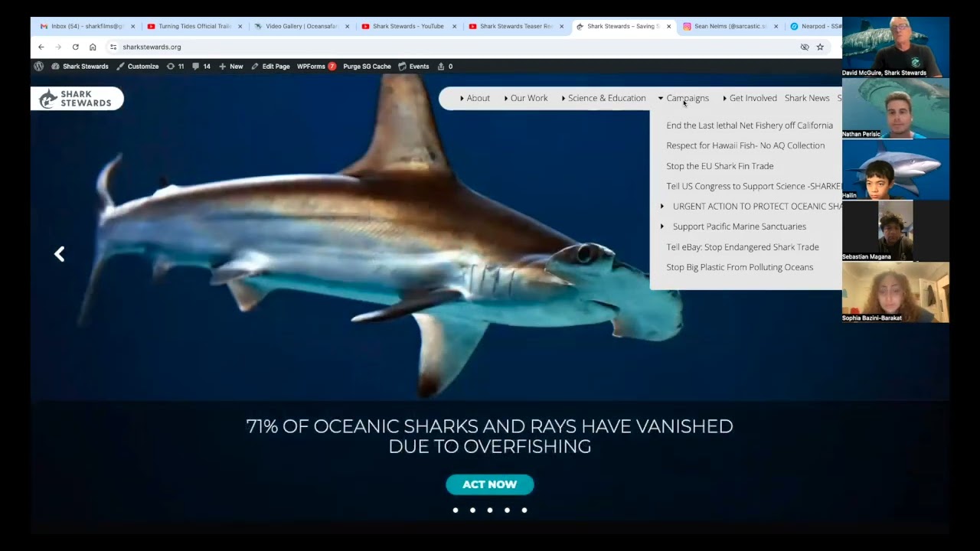Select the first slider dot

tap(456, 510)
